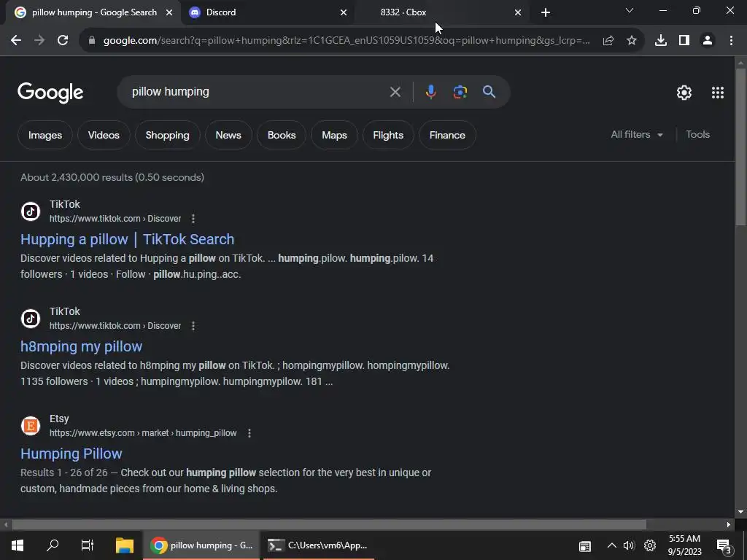The height and width of the screenshot is (560, 747).
Task: Click inside the Google search field
Action: [x=258, y=92]
